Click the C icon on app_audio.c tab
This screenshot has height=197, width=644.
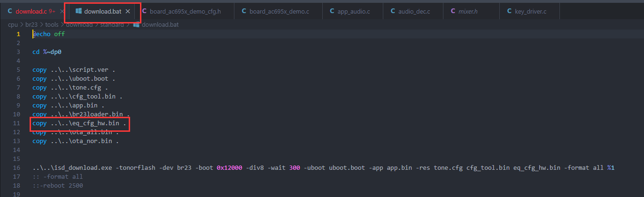(332, 11)
